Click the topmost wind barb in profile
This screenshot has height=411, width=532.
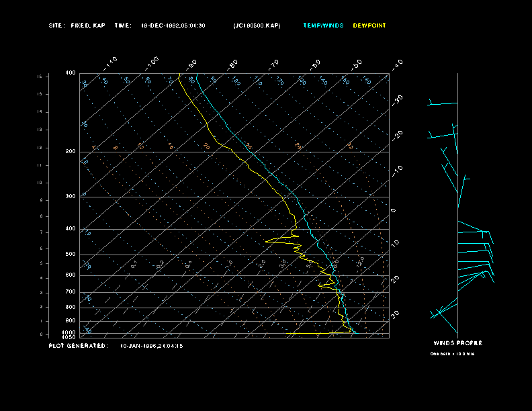point(442,103)
